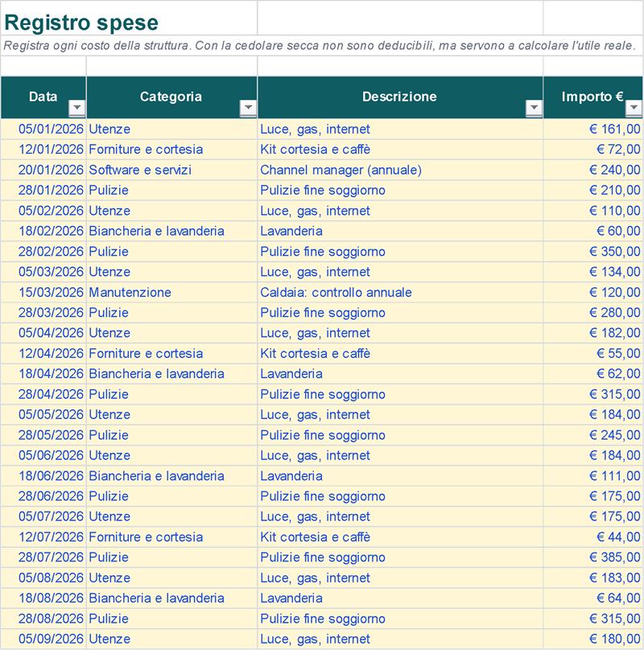The height and width of the screenshot is (650, 644).
Task: Select amount cell € 385,00
Action: point(593,557)
